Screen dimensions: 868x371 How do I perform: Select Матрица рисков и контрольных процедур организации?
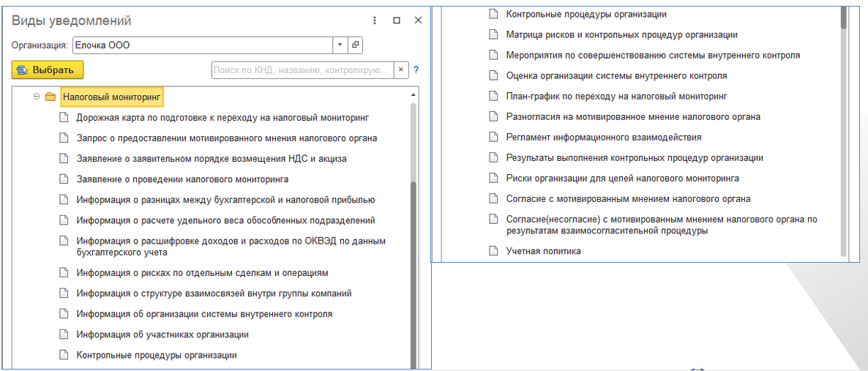coord(621,35)
